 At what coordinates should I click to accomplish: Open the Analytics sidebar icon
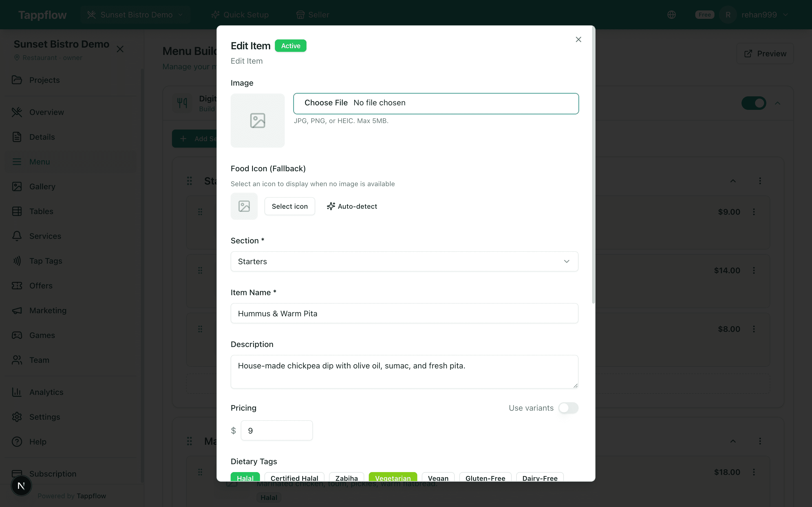(x=17, y=392)
